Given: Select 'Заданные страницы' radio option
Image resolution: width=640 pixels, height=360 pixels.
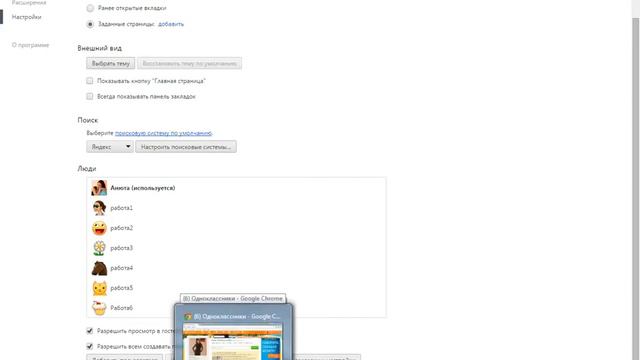Looking at the screenshot, I should pos(90,24).
